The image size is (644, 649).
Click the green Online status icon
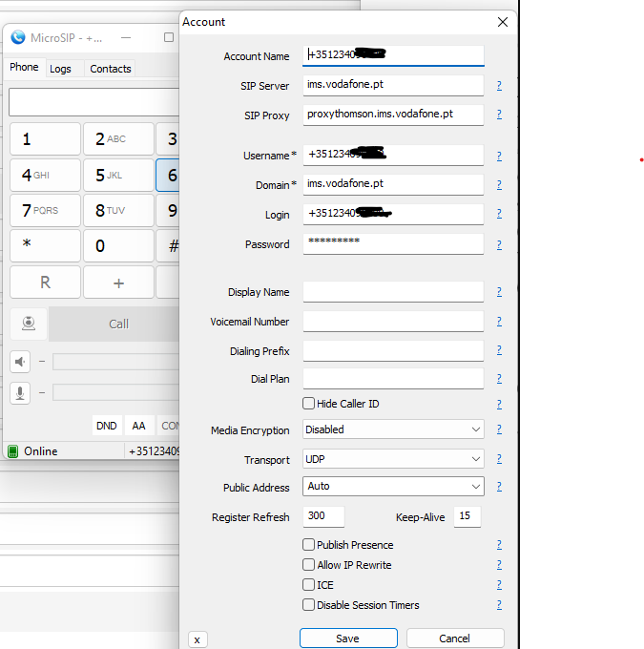[13, 451]
